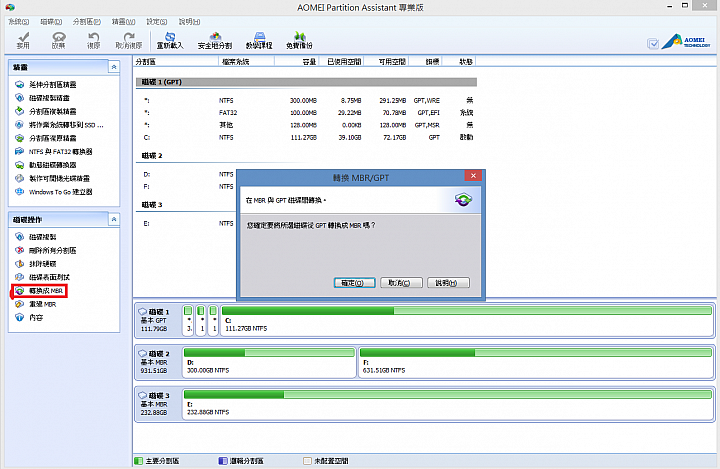Screen dimensions: 720x469
Task: Click the 已使用空間 column header
Action: (341, 62)
